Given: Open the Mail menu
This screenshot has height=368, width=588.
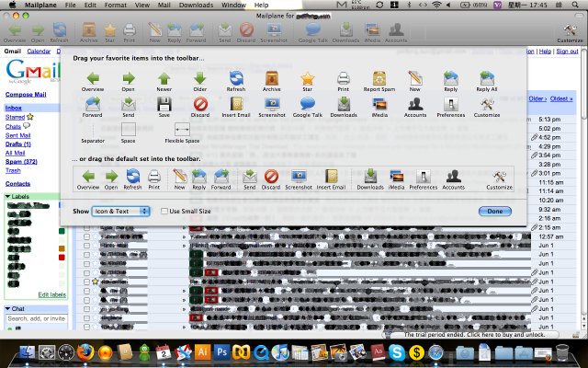Looking at the screenshot, I should (164, 5).
